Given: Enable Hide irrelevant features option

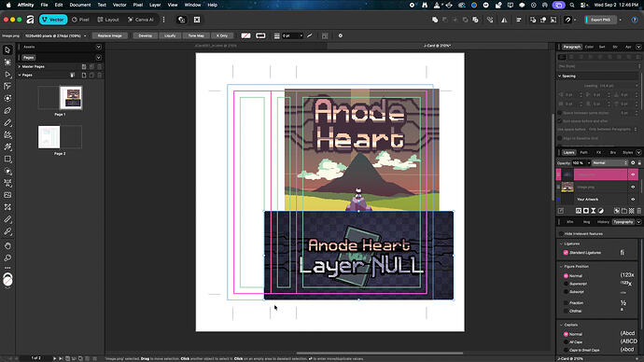Looking at the screenshot, I should 561,233.
